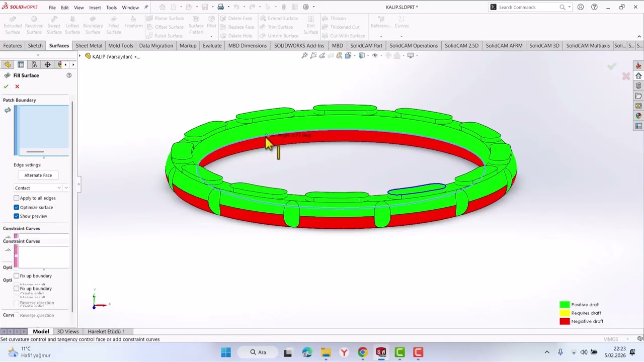Open the Insert menu
Viewport: 644px width, 362px height.
click(95, 8)
